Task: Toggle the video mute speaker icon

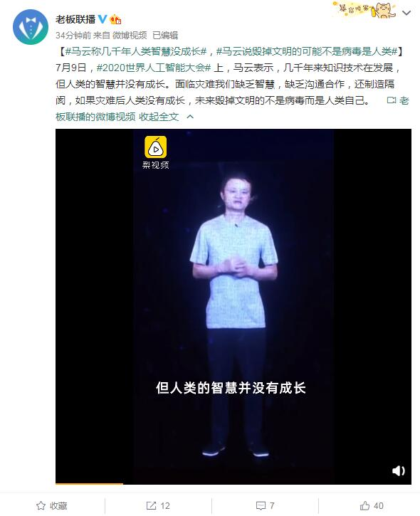Action: point(398,470)
